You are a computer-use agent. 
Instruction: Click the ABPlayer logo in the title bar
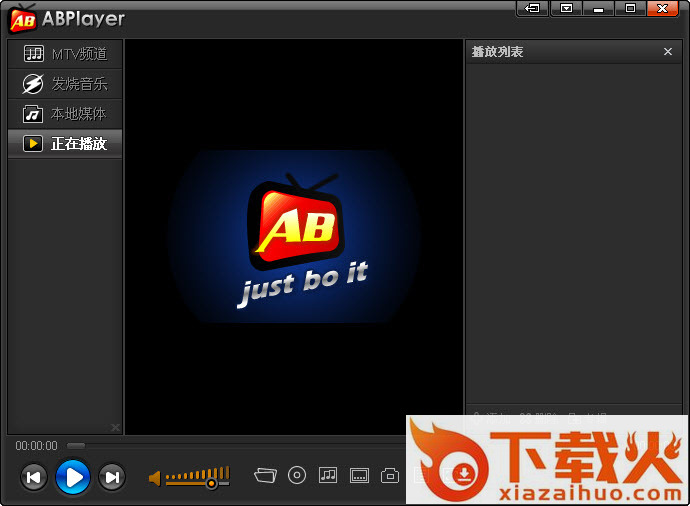[67, 19]
